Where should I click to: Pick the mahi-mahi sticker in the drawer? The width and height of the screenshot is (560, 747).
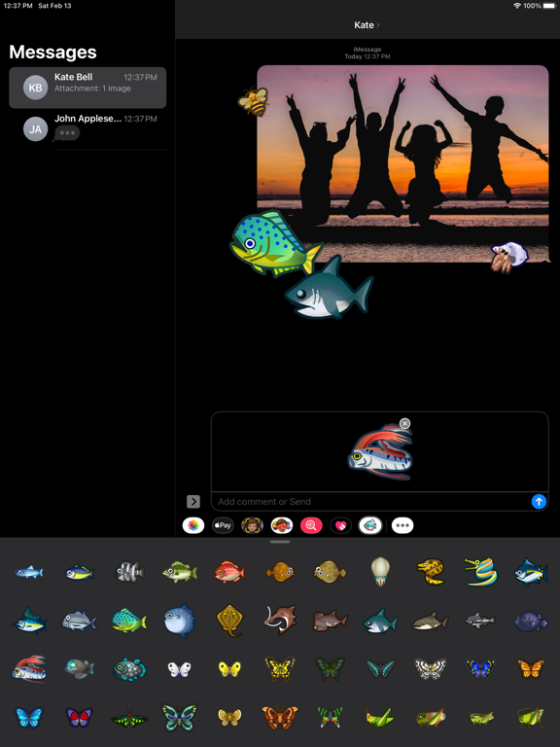pyautogui.click(x=129, y=621)
